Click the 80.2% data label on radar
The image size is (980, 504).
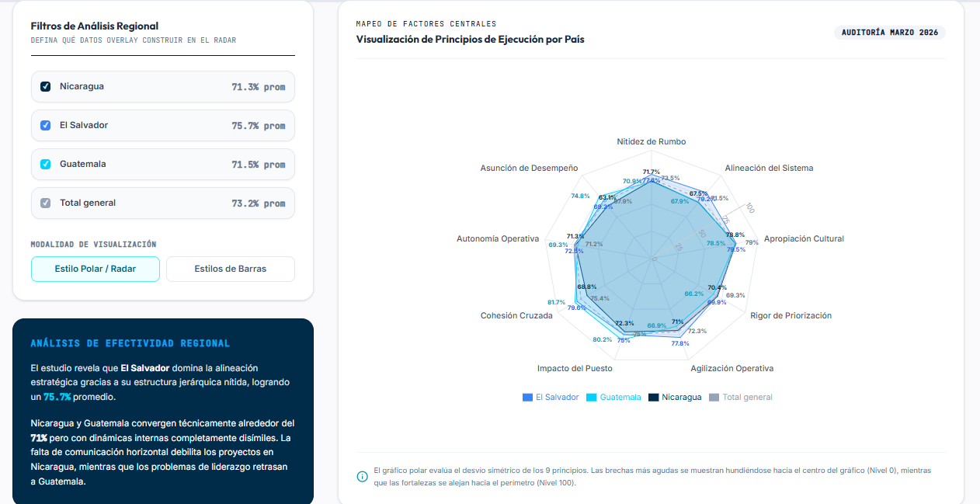click(602, 339)
